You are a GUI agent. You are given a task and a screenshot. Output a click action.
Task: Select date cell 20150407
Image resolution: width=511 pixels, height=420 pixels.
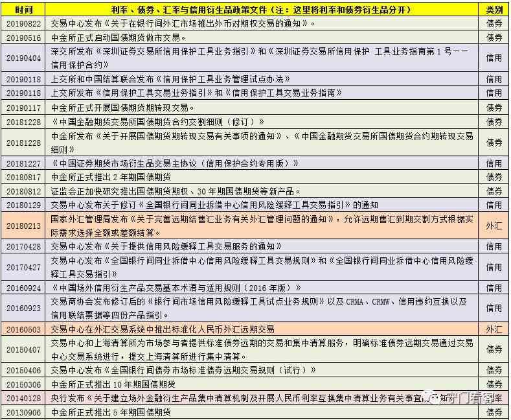(23, 349)
